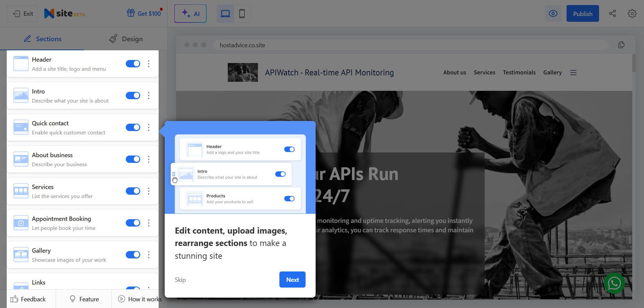The height and width of the screenshot is (308, 644).
Task: Toggle the Header section switch
Action: (x=133, y=64)
